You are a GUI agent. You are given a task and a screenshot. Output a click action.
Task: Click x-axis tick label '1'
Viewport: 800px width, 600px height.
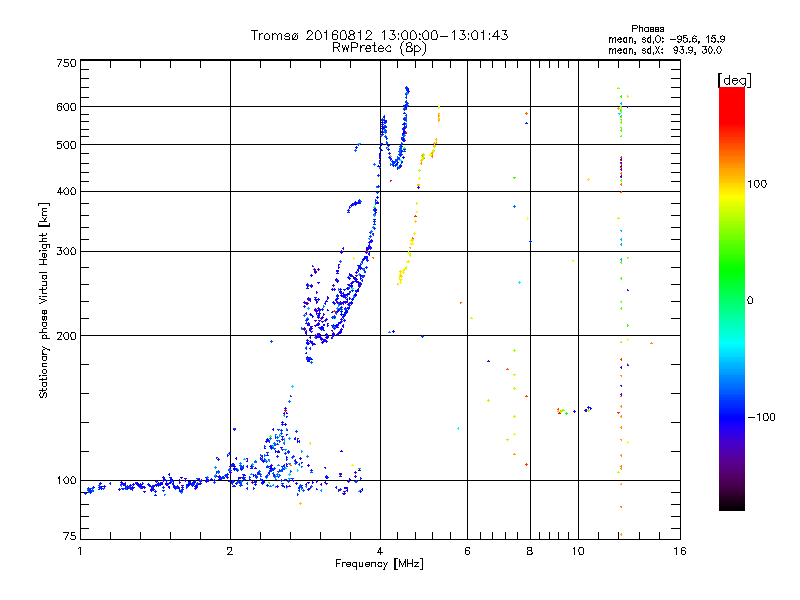pos(80,551)
